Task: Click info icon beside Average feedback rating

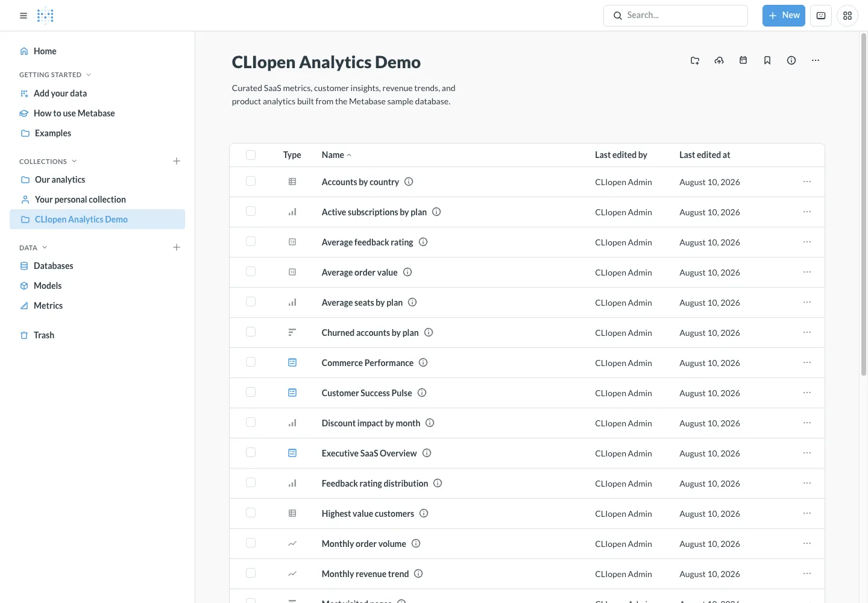Action: [x=423, y=242]
